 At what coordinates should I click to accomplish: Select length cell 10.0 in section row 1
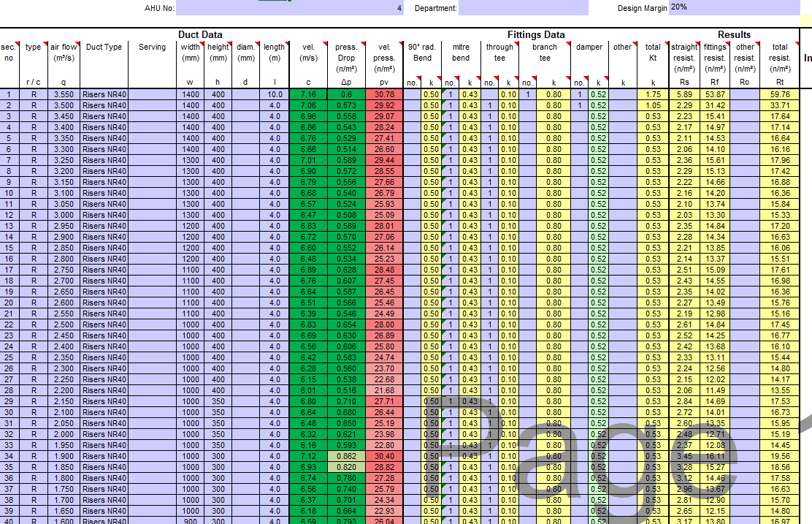[275, 94]
